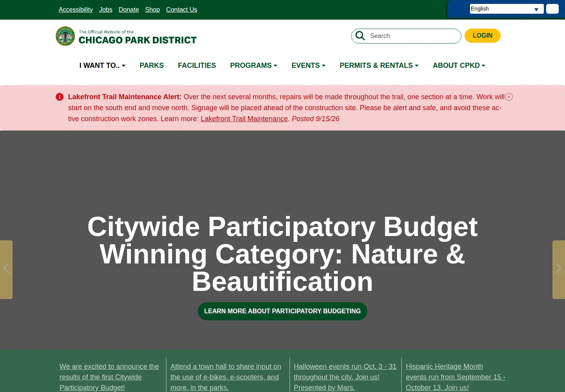Open the FACILITIES menu item
565x392 pixels.
(197, 65)
